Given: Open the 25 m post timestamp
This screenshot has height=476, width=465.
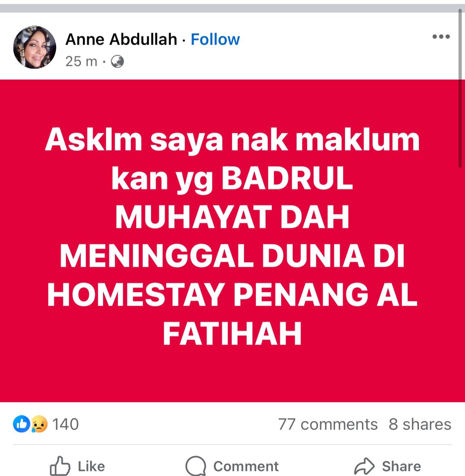Looking at the screenshot, I should tap(81, 61).
